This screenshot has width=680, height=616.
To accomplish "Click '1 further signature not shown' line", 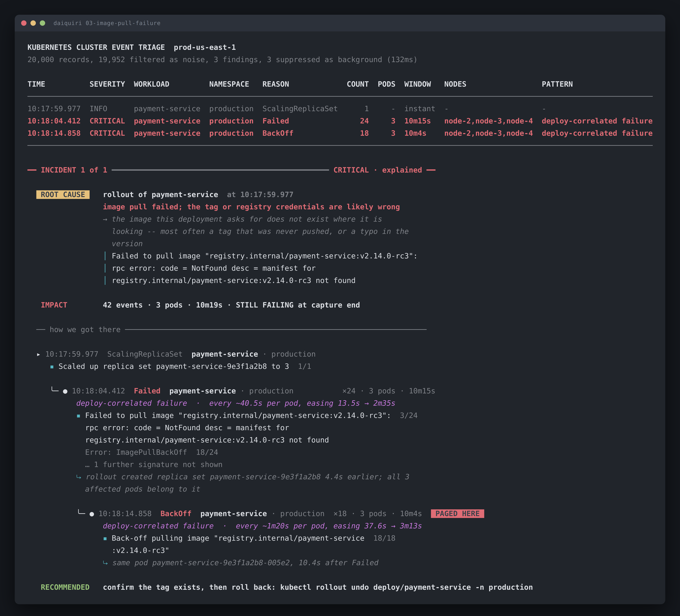I will pos(154,465).
